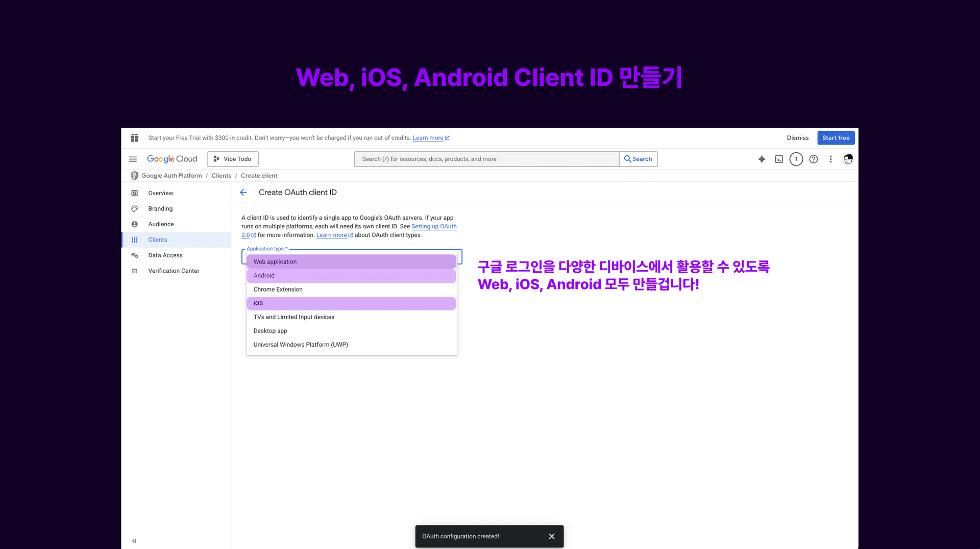Screen dimensions: 980x549
Task: Activate the Cloud Shell terminal icon
Action: tap(779, 159)
